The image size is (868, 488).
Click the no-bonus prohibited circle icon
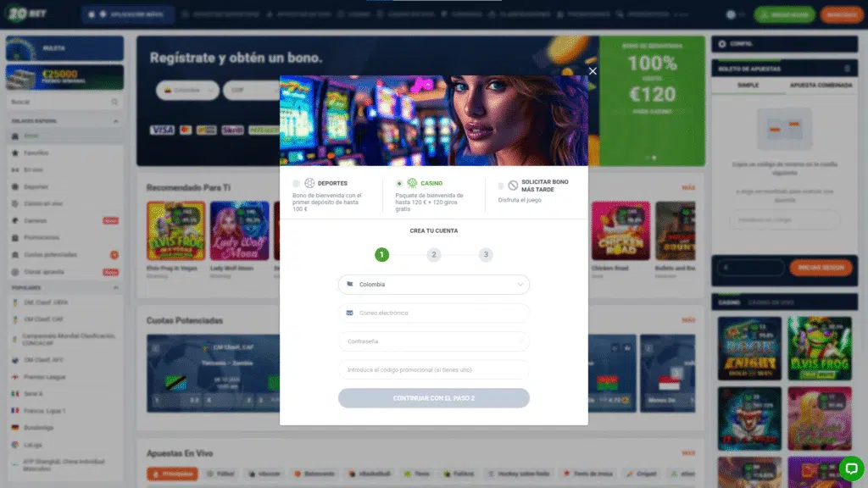tap(513, 186)
